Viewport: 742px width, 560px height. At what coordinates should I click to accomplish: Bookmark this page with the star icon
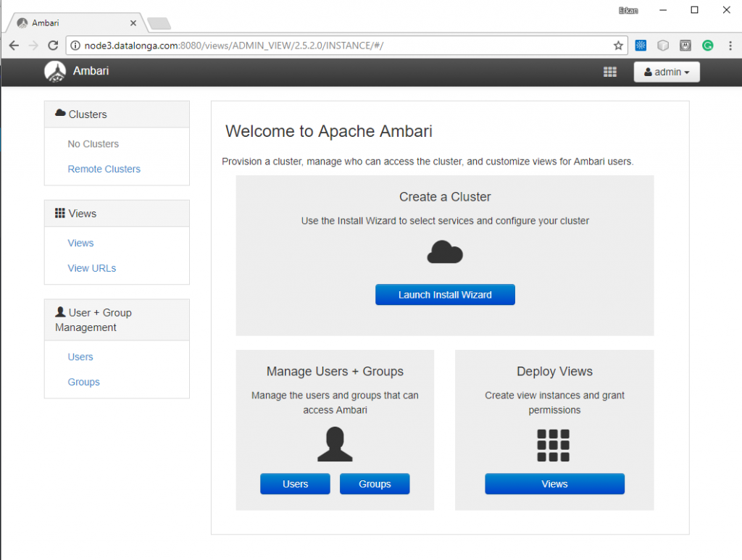tap(618, 46)
